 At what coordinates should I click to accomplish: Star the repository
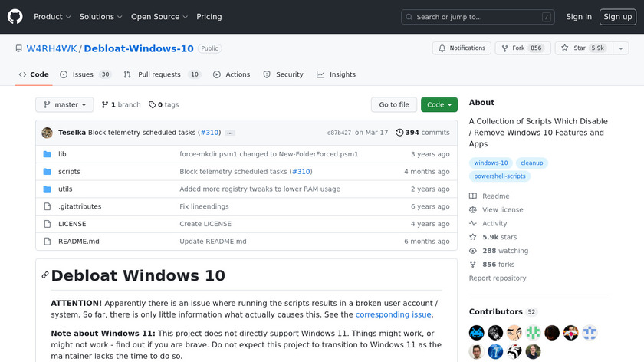click(584, 48)
